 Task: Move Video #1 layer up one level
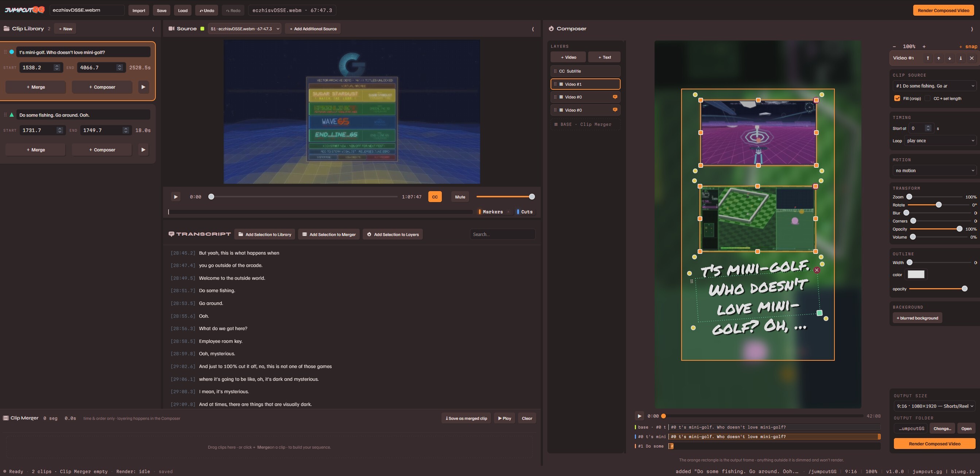939,58
